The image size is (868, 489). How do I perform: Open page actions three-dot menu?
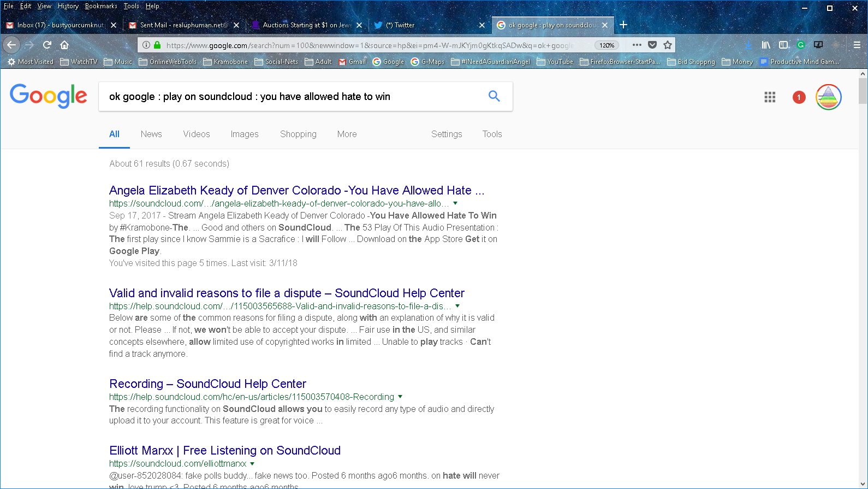(637, 45)
